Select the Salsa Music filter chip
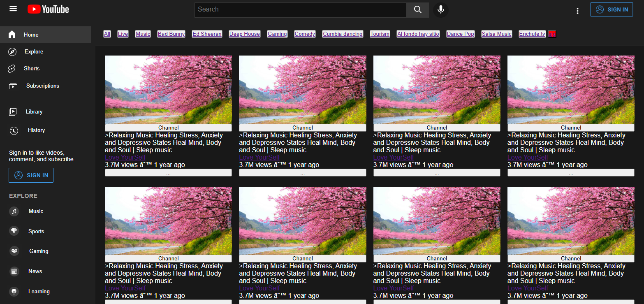Viewport: 644px width, 304px height. point(496,34)
